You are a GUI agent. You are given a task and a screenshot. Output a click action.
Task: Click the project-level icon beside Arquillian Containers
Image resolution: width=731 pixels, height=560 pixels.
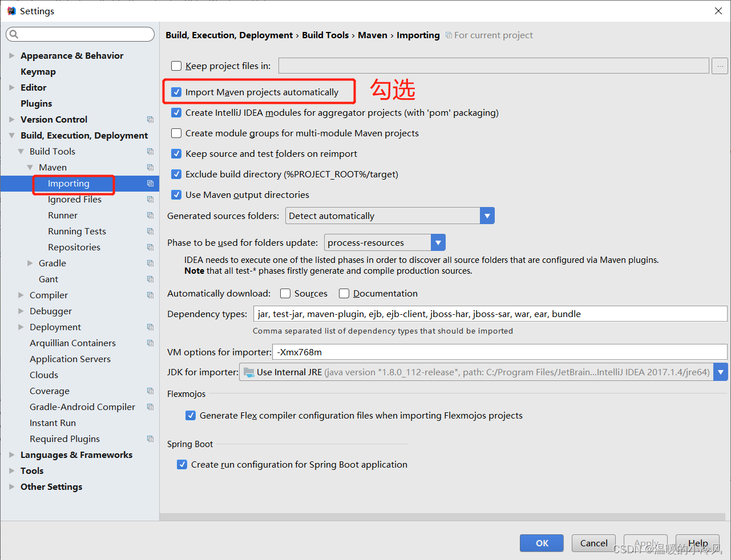coord(150,343)
